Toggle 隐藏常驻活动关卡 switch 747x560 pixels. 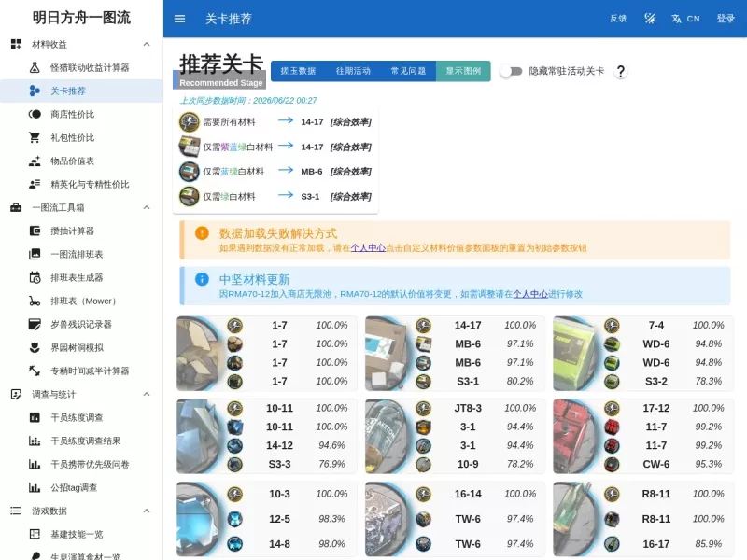(x=511, y=72)
